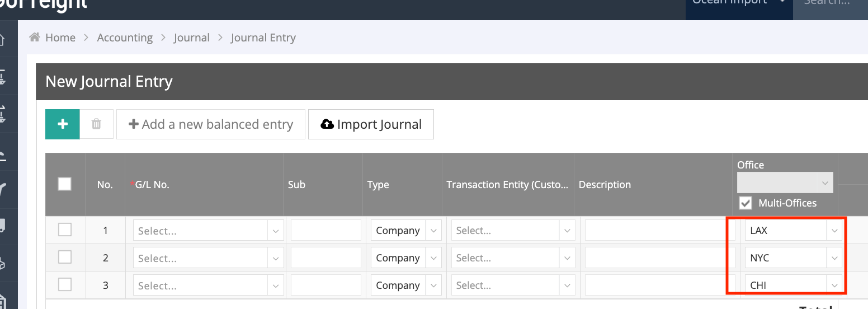Screen dimensions: 868x309
Task: Open the Transaction Entity dropdown in row 1
Action: (513, 231)
